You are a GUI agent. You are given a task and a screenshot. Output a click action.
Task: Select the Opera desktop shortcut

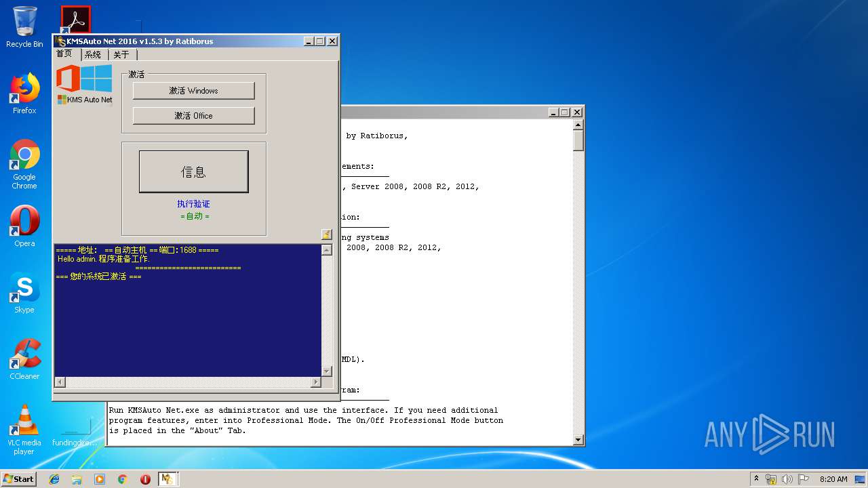coord(24,226)
